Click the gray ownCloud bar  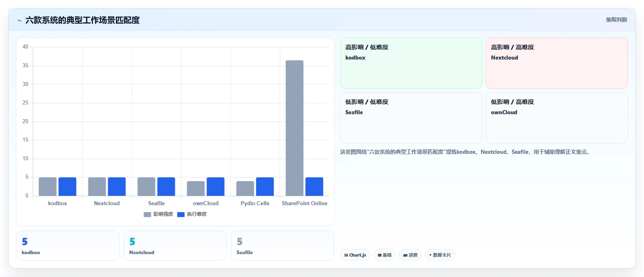point(196,188)
